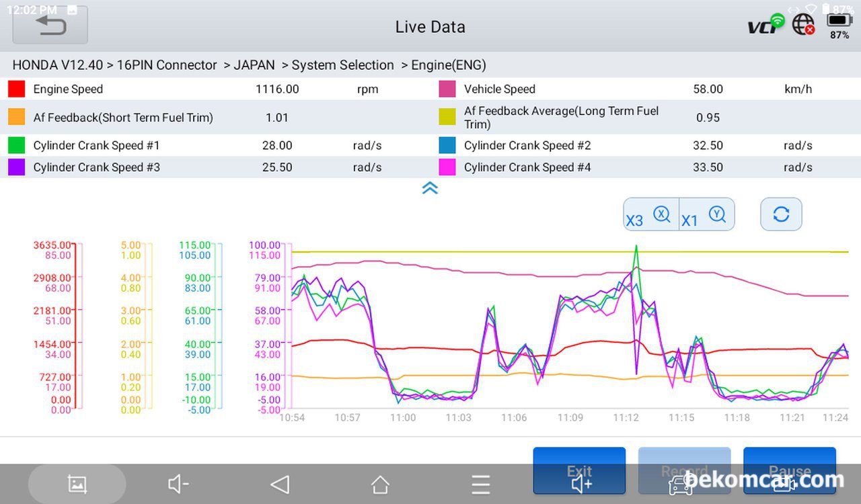Tap the yellow Long Term Fuel Trim swatch

447,117
